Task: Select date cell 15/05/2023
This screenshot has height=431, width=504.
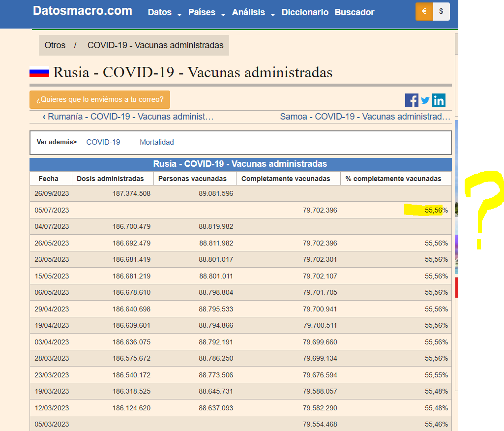Action: pos(52,276)
